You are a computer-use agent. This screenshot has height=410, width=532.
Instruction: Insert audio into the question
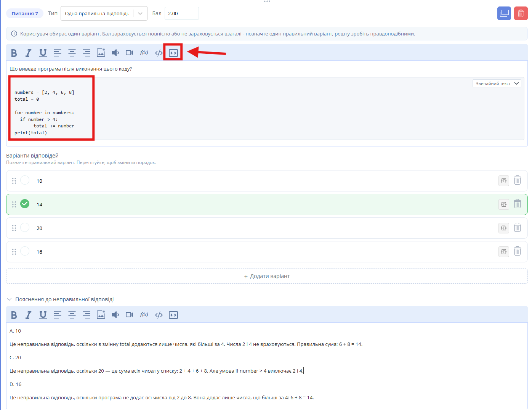click(115, 53)
